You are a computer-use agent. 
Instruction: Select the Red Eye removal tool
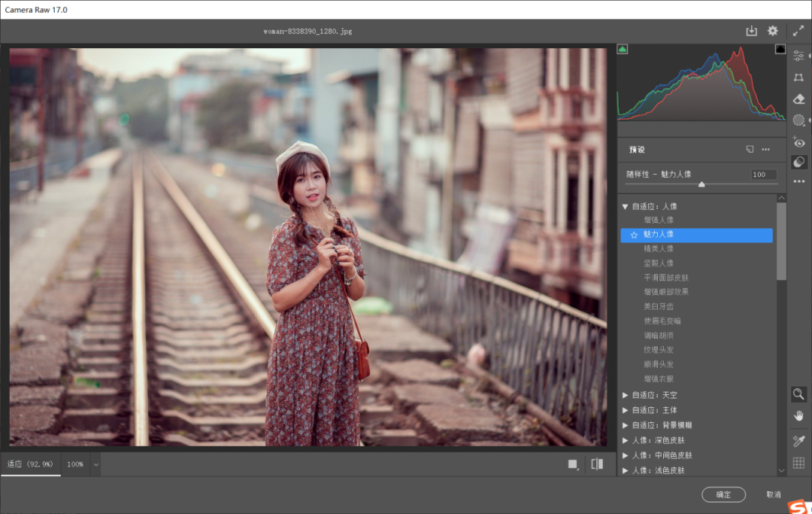click(798, 142)
